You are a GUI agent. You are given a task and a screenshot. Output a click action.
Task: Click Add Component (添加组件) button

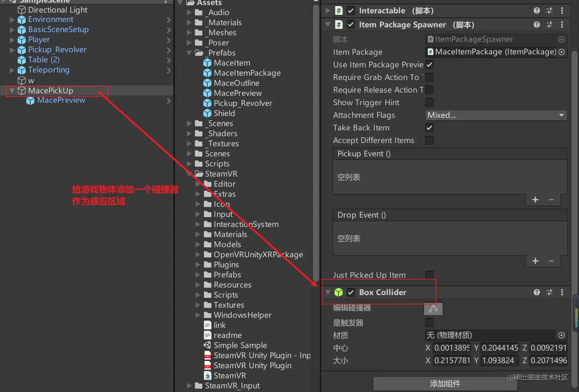[445, 384]
